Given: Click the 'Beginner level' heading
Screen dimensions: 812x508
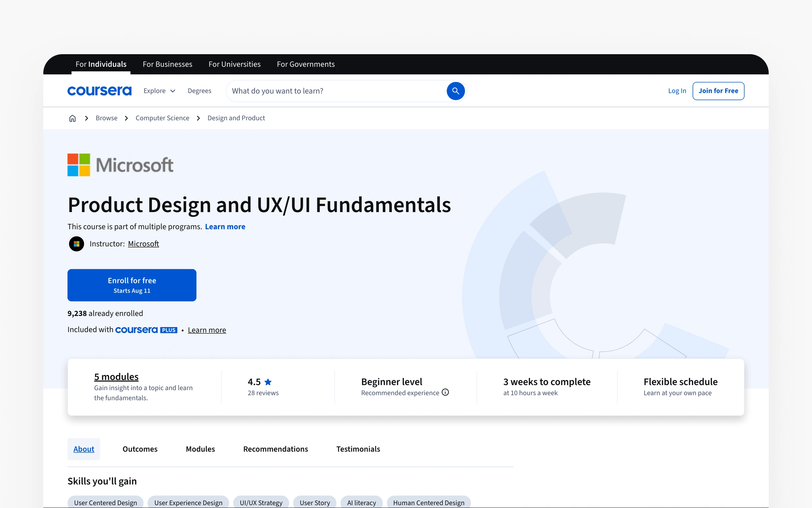Looking at the screenshot, I should (x=392, y=382).
